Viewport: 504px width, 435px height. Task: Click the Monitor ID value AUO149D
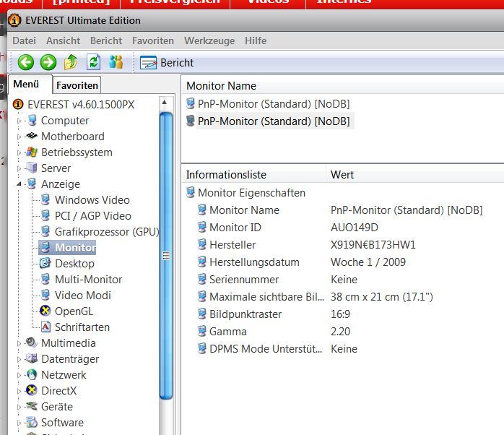(x=355, y=228)
